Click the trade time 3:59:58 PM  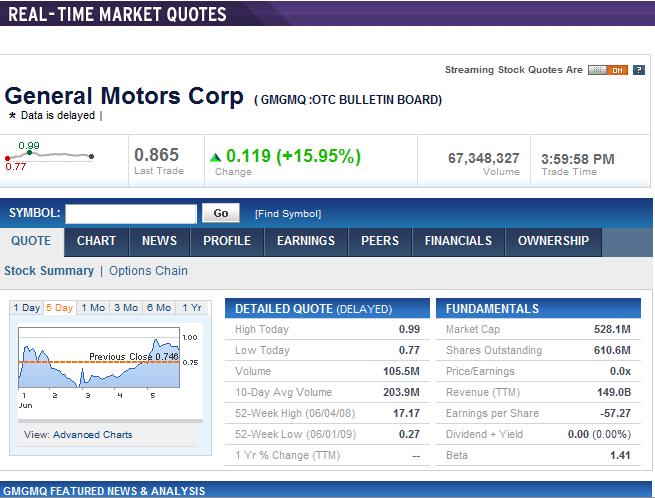(578, 159)
